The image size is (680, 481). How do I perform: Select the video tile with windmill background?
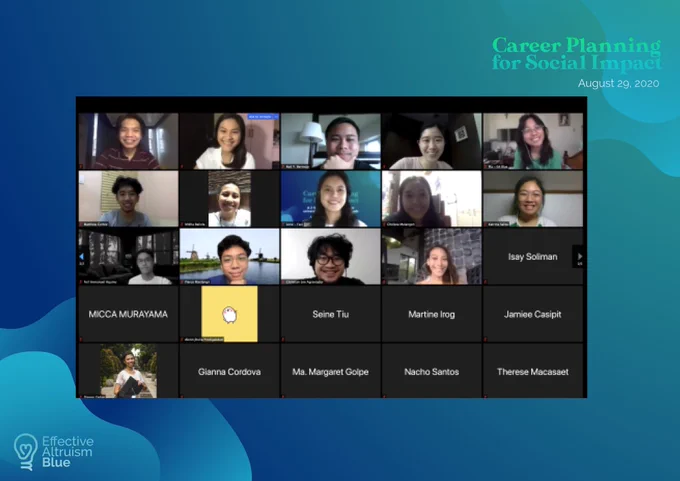click(229, 256)
